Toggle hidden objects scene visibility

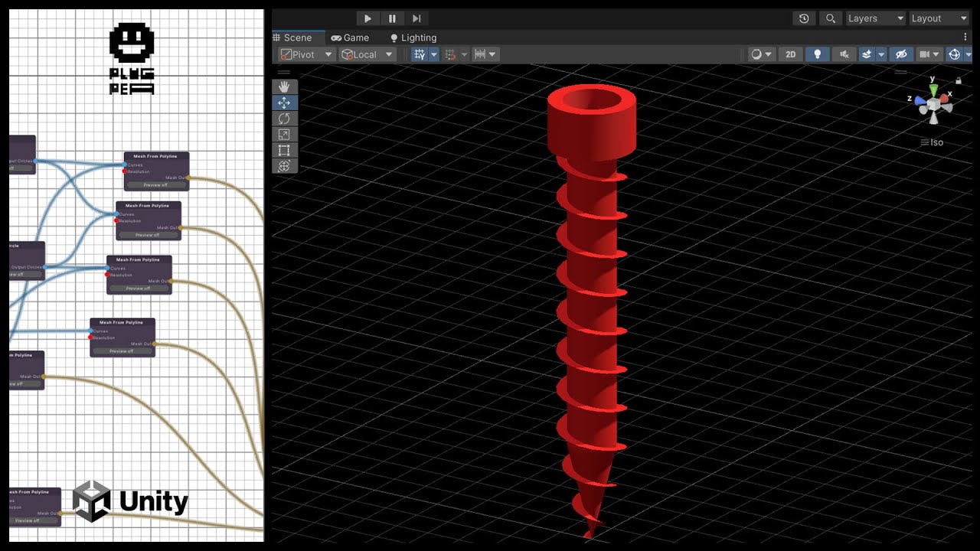pos(902,54)
